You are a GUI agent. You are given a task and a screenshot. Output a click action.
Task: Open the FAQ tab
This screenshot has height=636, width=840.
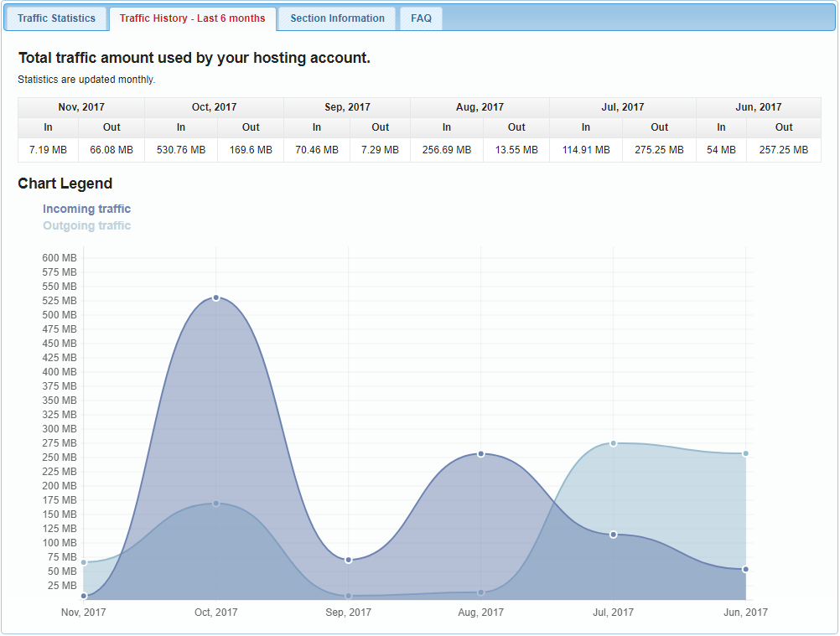pyautogui.click(x=421, y=18)
